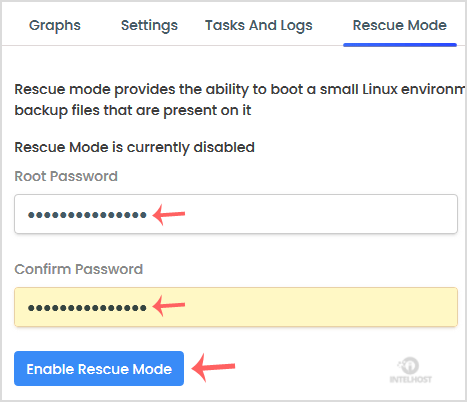Click the 'Rescue Mode is currently disabled' status
The height and width of the screenshot is (402, 467).
[135, 147]
